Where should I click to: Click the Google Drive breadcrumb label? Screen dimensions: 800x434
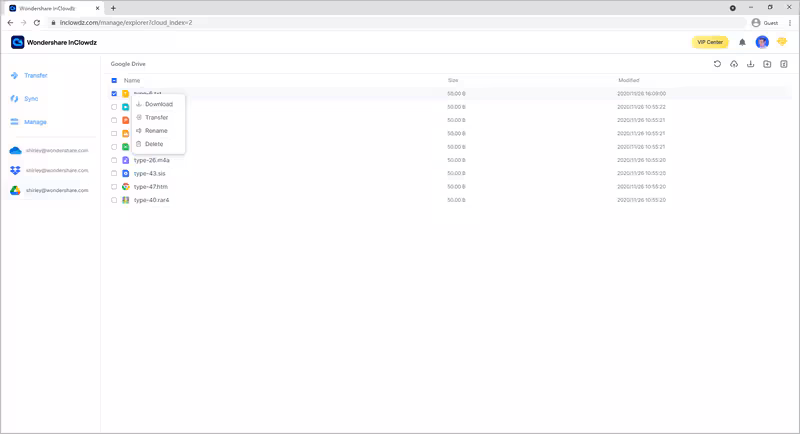tap(128, 64)
